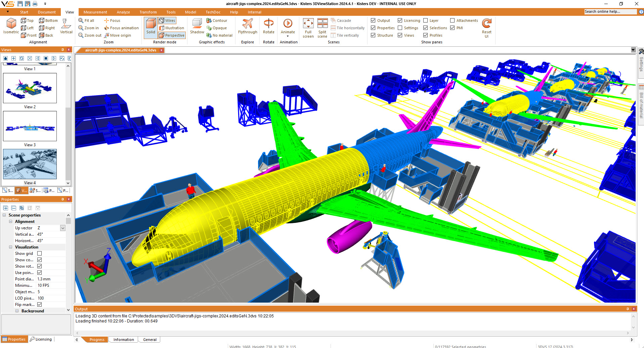Open the Up vector dropdown
This screenshot has height=348, width=644.
[x=63, y=228]
